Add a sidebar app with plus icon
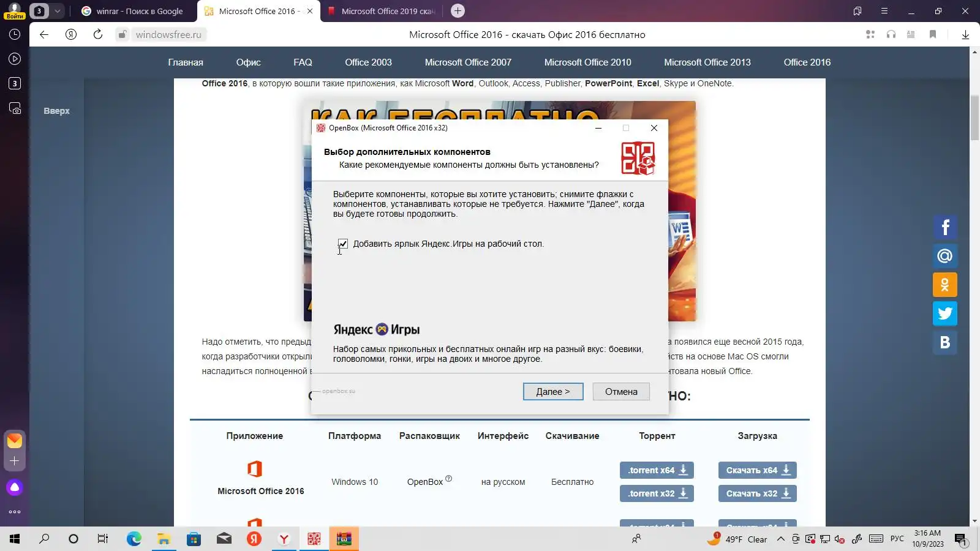 click(x=15, y=461)
